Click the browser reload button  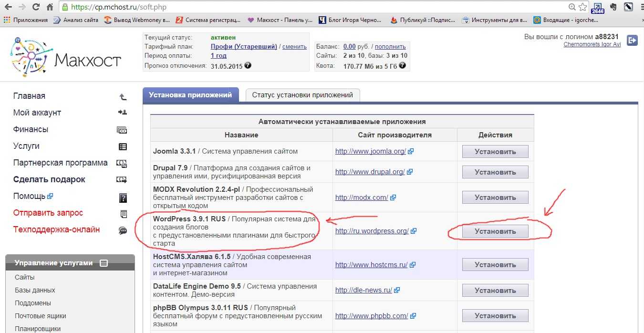[36, 7]
